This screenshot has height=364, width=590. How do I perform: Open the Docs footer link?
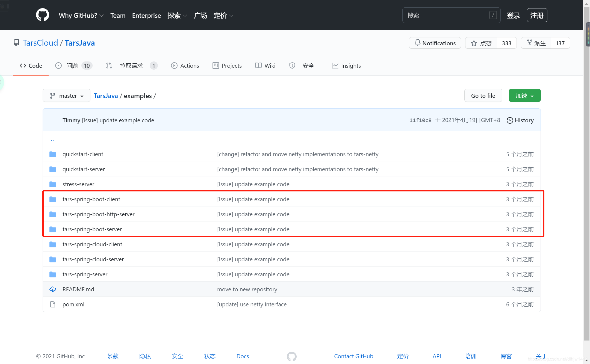tap(243, 356)
